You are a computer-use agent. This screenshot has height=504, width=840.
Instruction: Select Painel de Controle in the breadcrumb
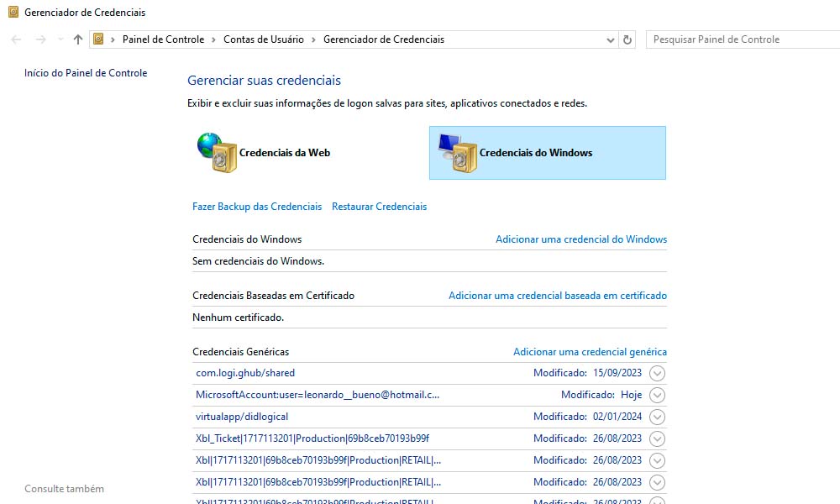[163, 39]
